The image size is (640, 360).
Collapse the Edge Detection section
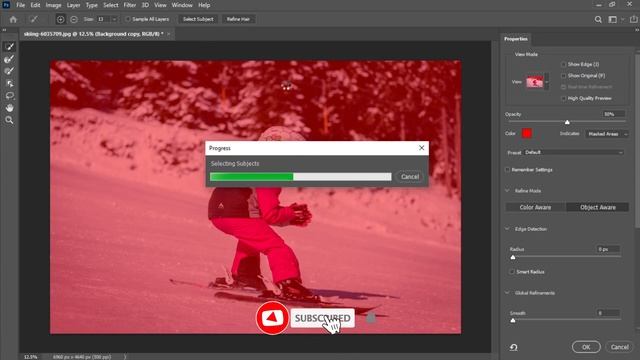pyautogui.click(x=507, y=229)
